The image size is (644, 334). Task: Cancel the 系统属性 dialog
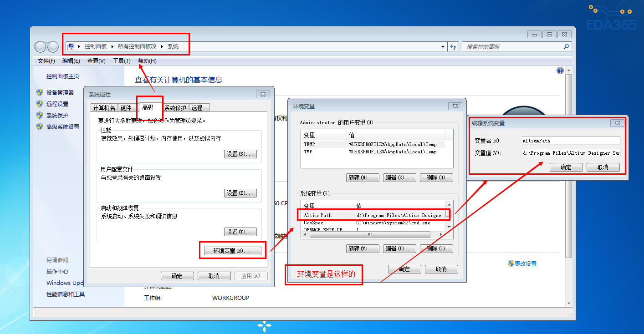pos(214,276)
